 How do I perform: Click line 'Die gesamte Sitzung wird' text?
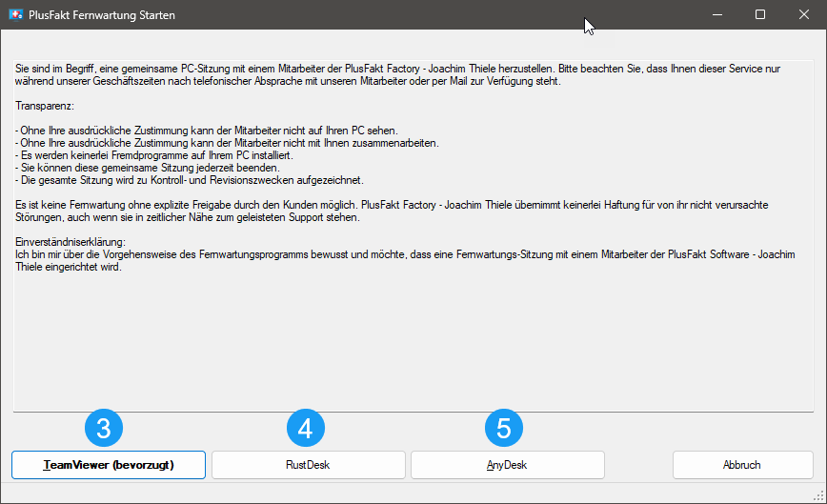tap(190, 180)
